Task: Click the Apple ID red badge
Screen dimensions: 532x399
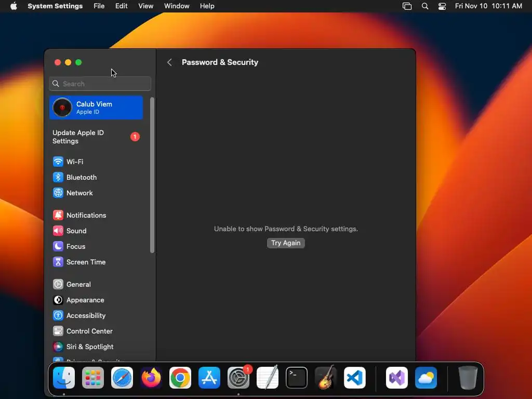Action: pos(135,137)
